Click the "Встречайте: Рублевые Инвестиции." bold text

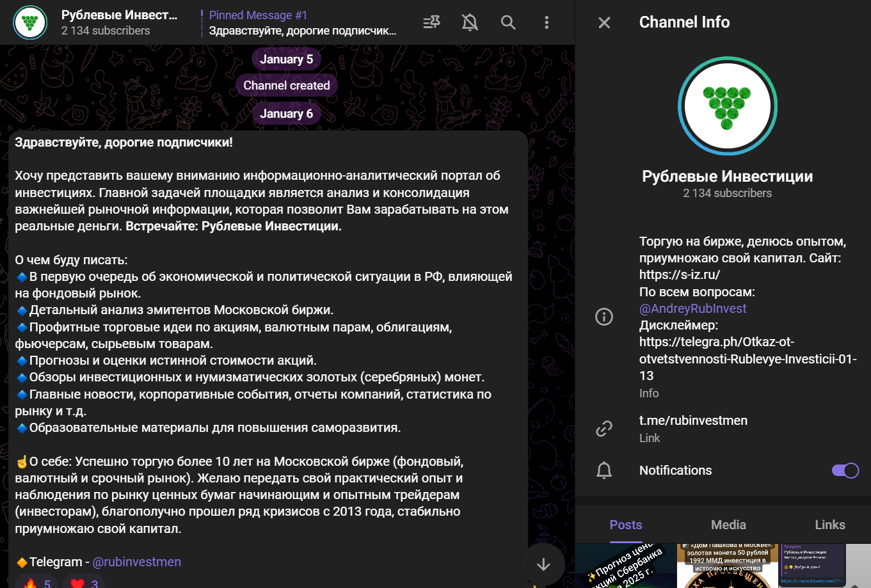coord(234,226)
